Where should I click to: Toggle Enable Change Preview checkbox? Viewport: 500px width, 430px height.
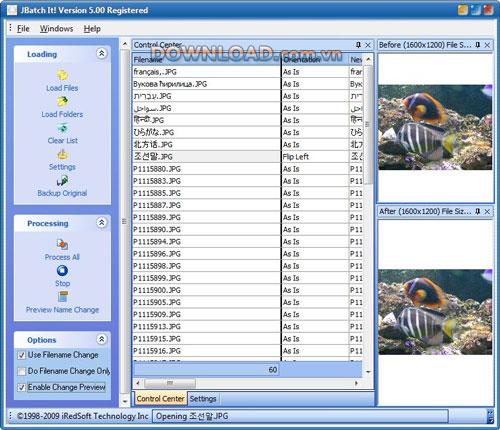point(22,387)
